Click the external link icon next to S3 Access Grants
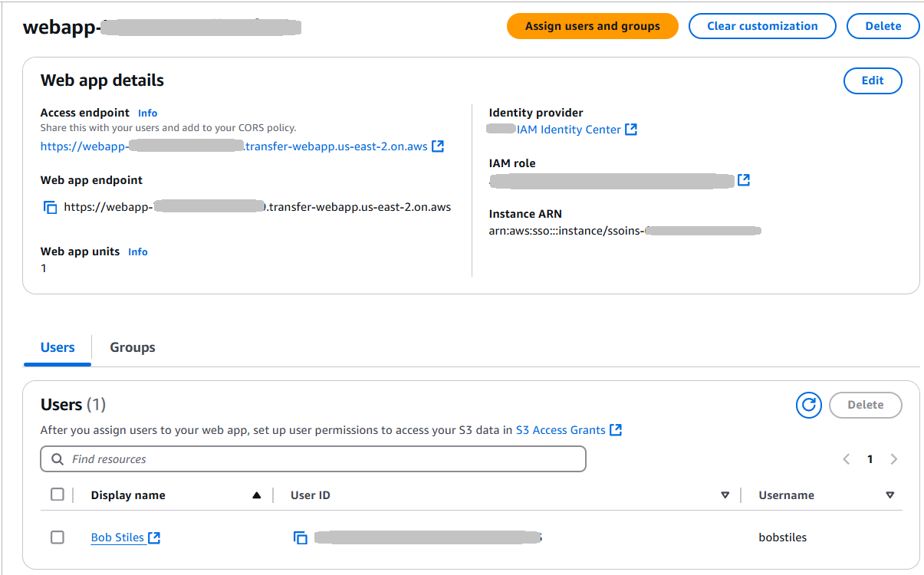Viewport: 924px width, 575px height. coord(615,430)
